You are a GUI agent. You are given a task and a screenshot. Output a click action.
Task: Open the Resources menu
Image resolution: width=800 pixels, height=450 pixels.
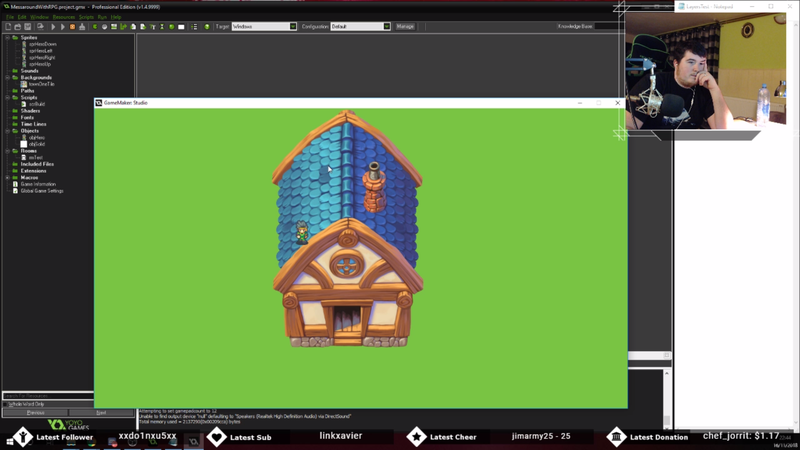click(64, 17)
